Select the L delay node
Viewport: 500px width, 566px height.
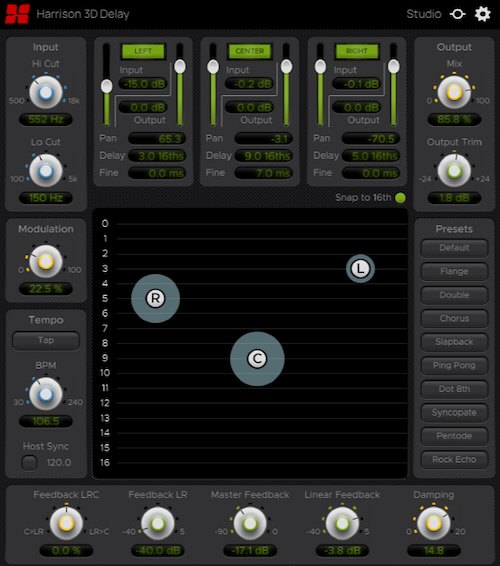360,269
